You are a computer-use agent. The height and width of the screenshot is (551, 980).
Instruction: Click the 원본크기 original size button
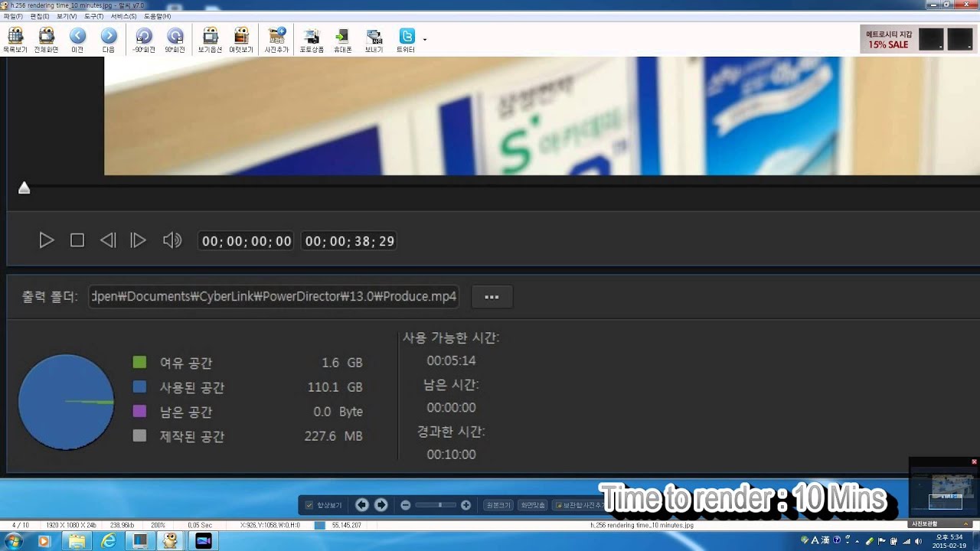498,505
